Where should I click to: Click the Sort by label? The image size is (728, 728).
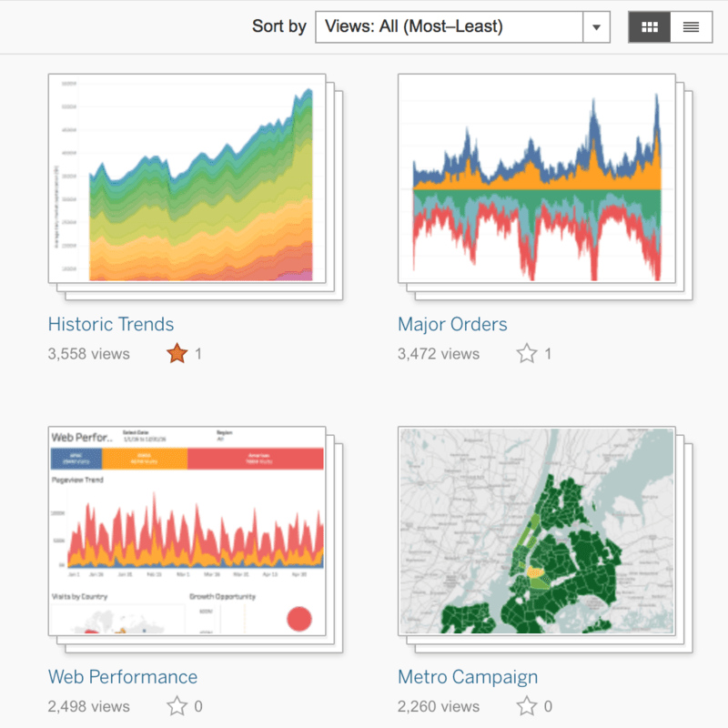coord(278,27)
